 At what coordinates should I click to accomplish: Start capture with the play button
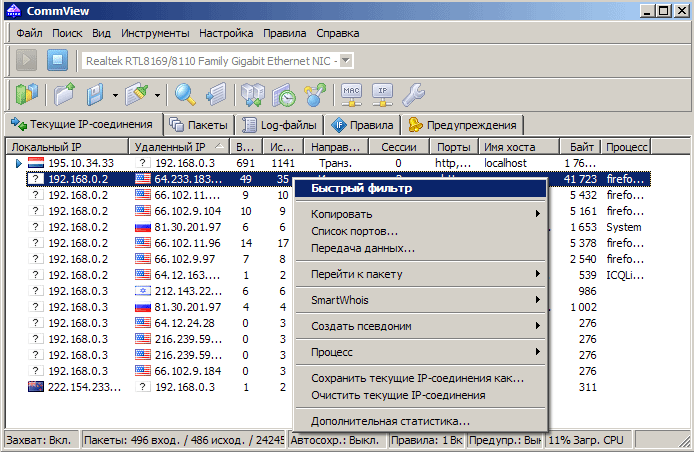pyautogui.click(x=27, y=60)
